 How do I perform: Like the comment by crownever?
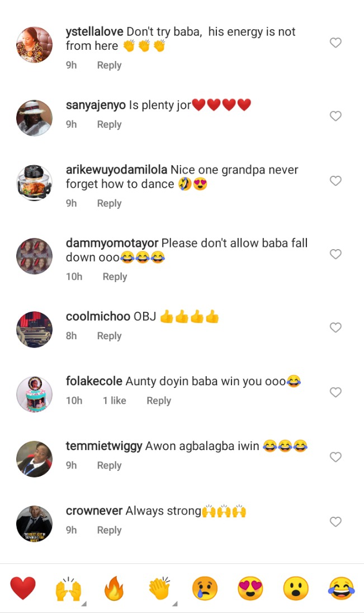335,522
